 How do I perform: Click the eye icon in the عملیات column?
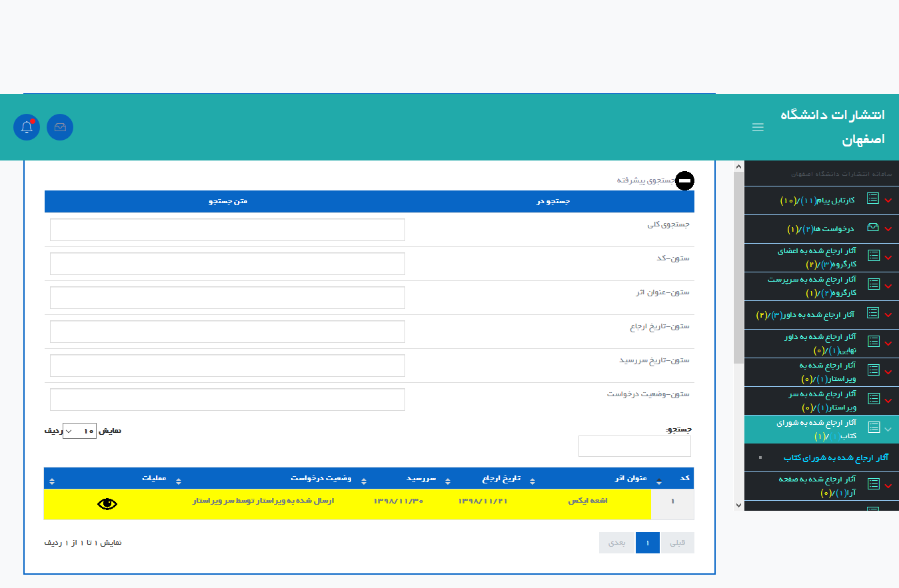(x=107, y=504)
